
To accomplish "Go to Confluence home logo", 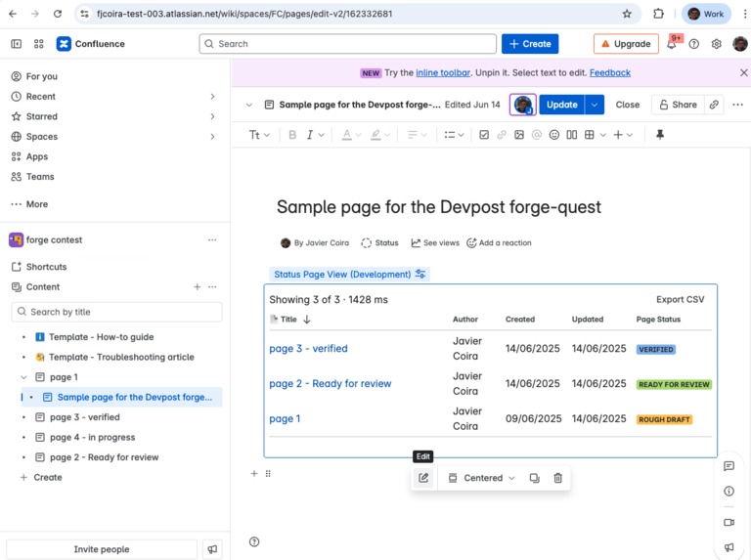I will tap(91, 44).
